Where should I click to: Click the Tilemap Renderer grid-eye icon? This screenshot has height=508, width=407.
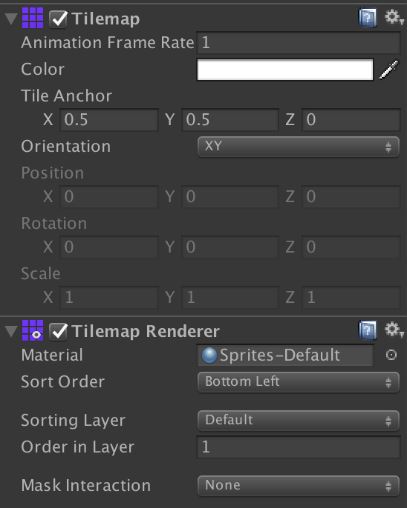(32, 331)
